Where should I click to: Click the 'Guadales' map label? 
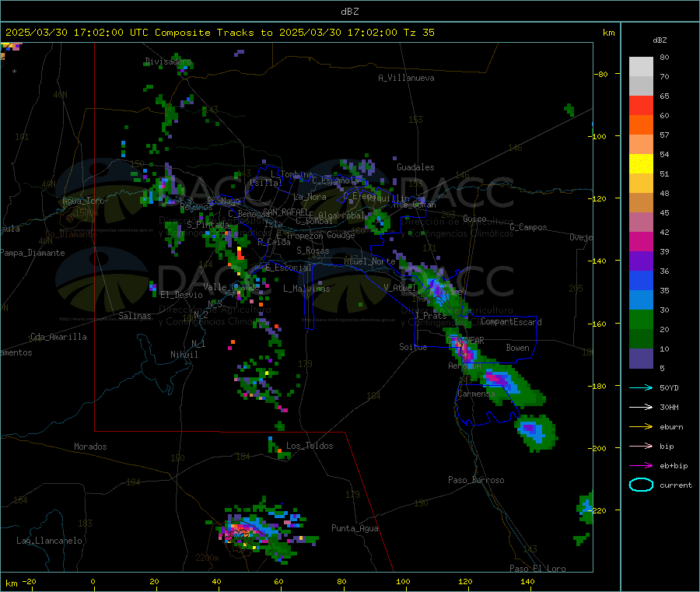tap(415, 167)
